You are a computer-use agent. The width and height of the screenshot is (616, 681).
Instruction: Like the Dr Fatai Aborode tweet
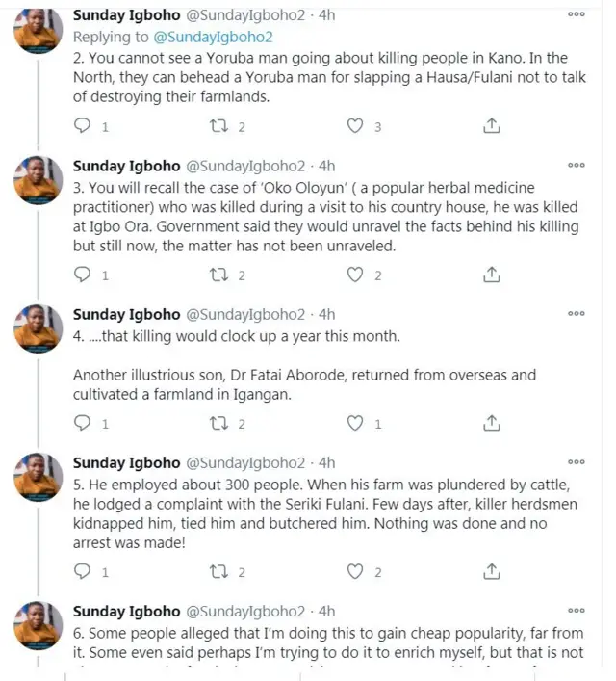(356, 423)
